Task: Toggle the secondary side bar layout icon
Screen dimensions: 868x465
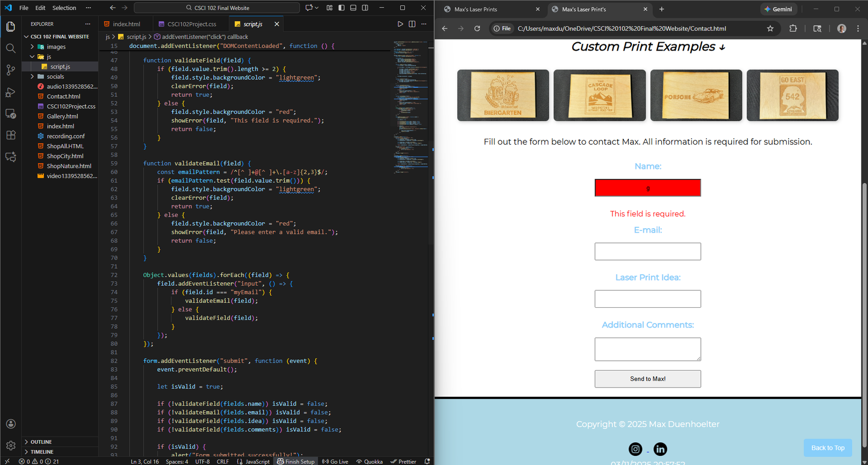Action: pyautogui.click(x=365, y=8)
